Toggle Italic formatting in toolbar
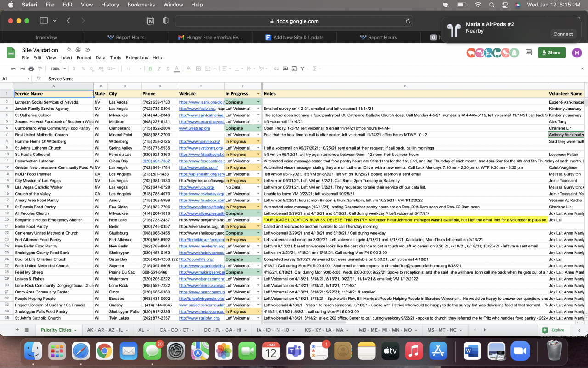 pyautogui.click(x=159, y=69)
